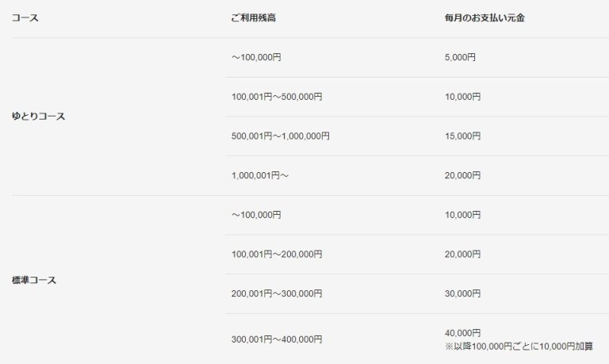
Task: Click the 10,000円 payment for 100,001円～500,000円
Action: 463,97
